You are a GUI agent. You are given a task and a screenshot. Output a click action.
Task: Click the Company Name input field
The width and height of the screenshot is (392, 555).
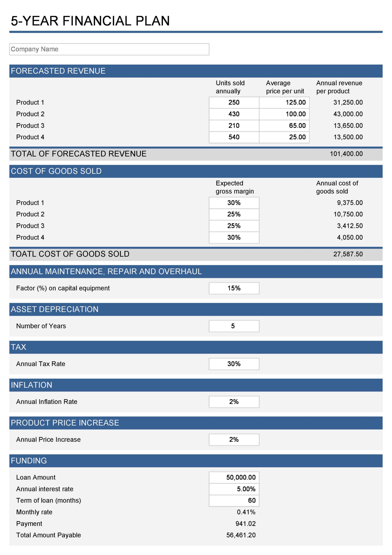[x=109, y=49]
